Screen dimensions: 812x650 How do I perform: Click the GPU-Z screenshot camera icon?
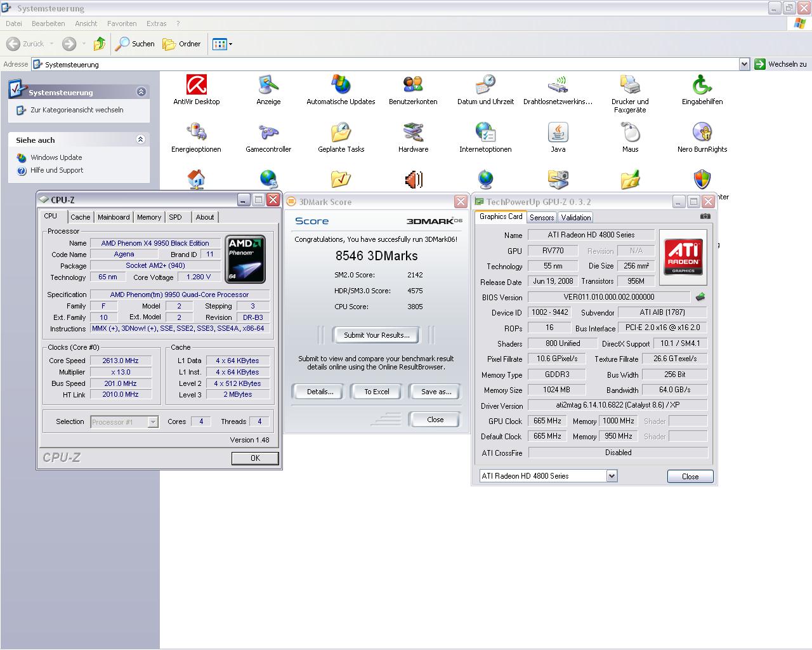click(705, 216)
